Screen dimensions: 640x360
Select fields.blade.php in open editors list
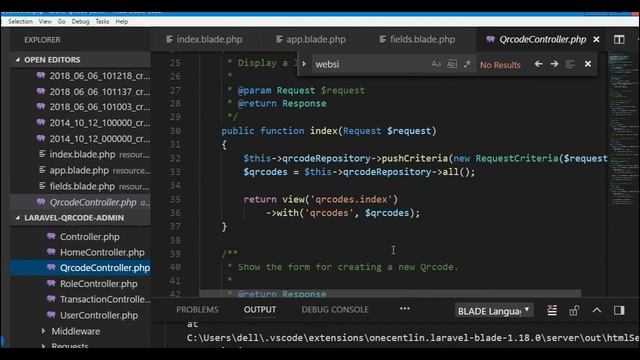pos(80,187)
